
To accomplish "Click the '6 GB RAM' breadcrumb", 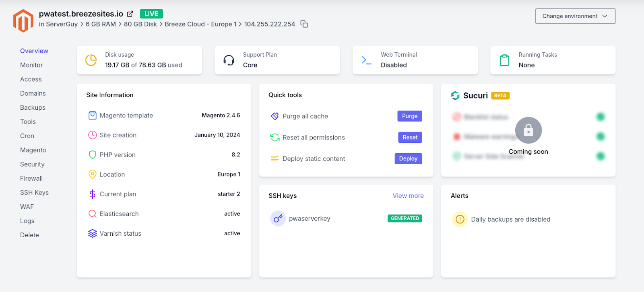I will 101,24.
